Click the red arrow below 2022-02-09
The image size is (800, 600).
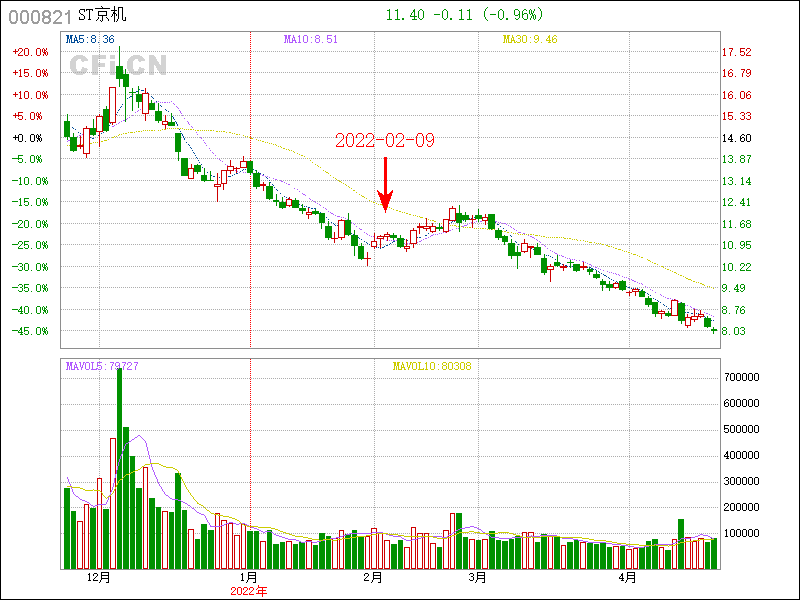point(385,183)
